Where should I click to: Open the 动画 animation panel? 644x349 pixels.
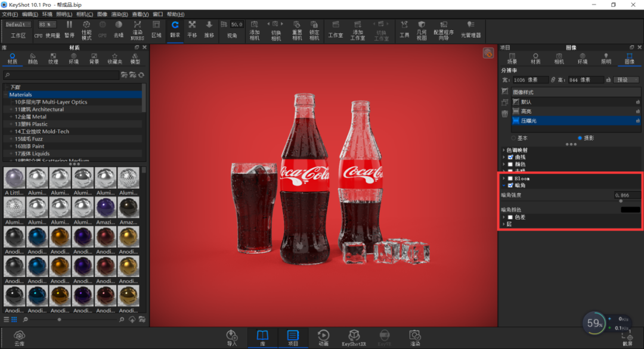pyautogui.click(x=323, y=338)
